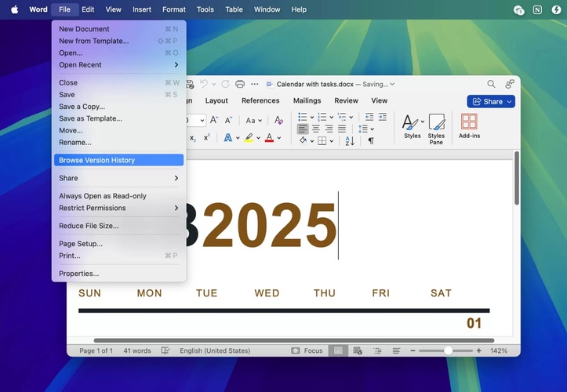This screenshot has width=567, height=392.
Task: Decrease paragraph indent
Action: 369,117
